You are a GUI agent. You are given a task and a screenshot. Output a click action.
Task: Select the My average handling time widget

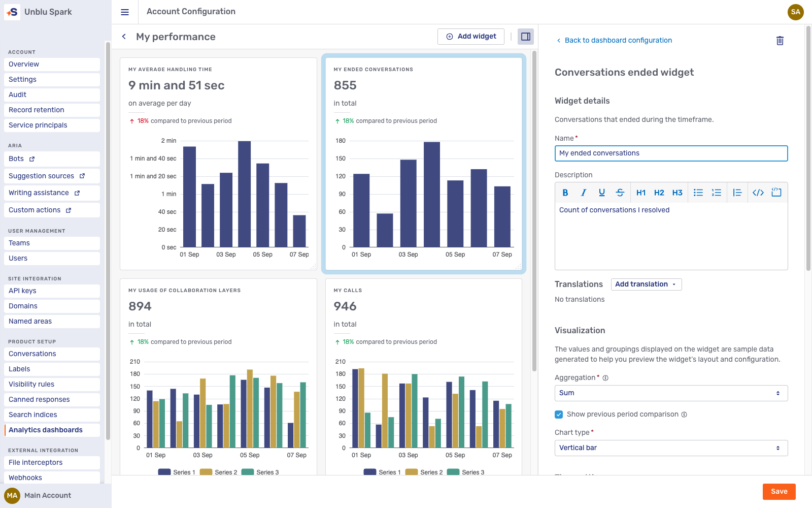[218, 164]
